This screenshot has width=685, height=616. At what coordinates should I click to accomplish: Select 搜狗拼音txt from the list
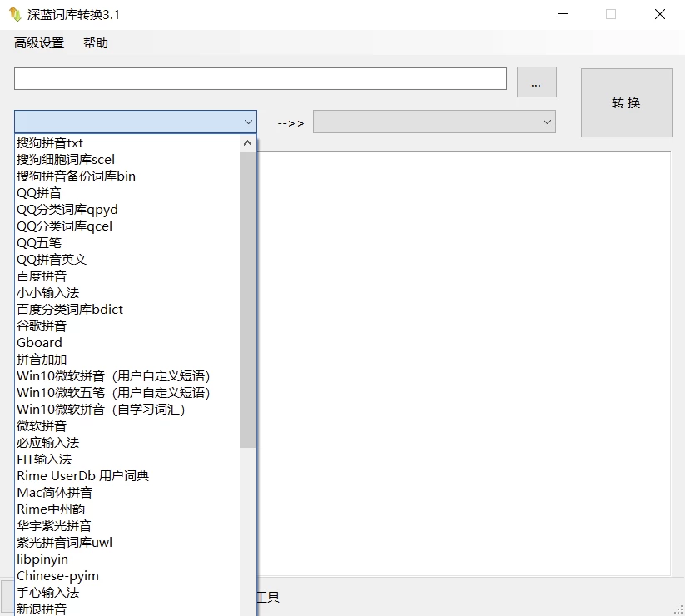(50, 143)
